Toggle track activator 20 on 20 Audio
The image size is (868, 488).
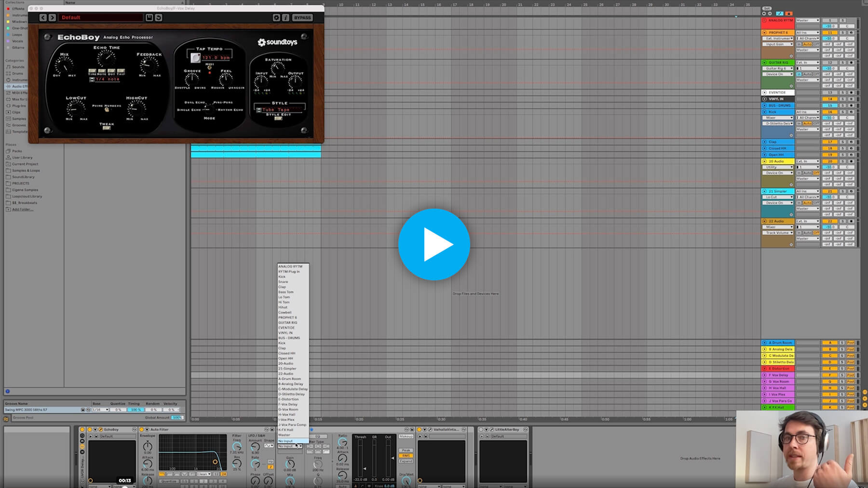pyautogui.click(x=830, y=161)
